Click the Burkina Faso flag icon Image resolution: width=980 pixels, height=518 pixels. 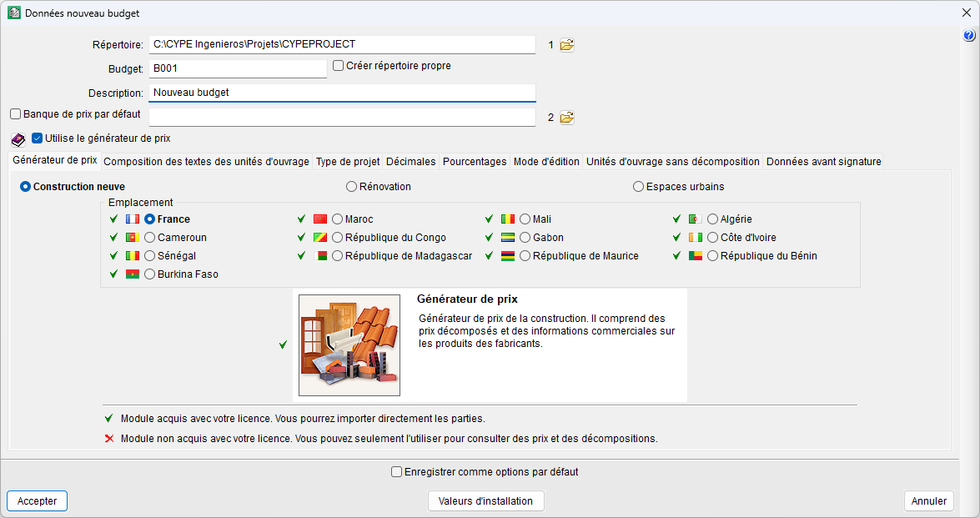pos(133,274)
